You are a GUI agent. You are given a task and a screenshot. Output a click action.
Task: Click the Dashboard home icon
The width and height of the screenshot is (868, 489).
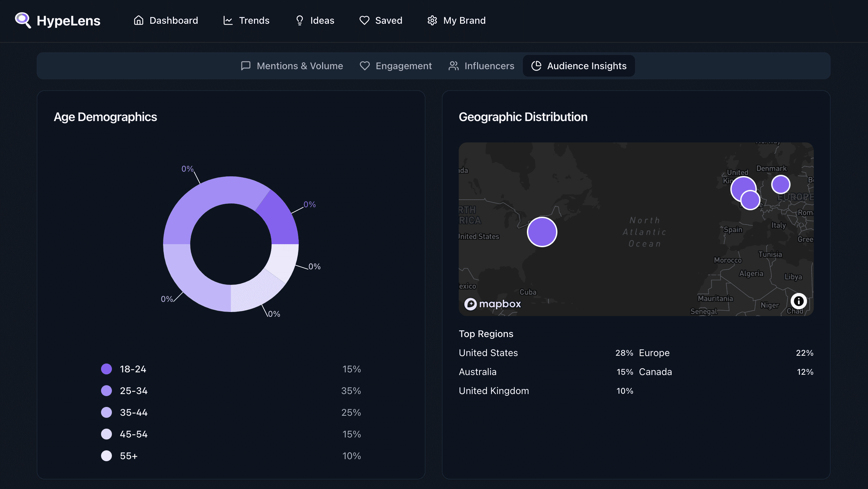pyautogui.click(x=139, y=20)
